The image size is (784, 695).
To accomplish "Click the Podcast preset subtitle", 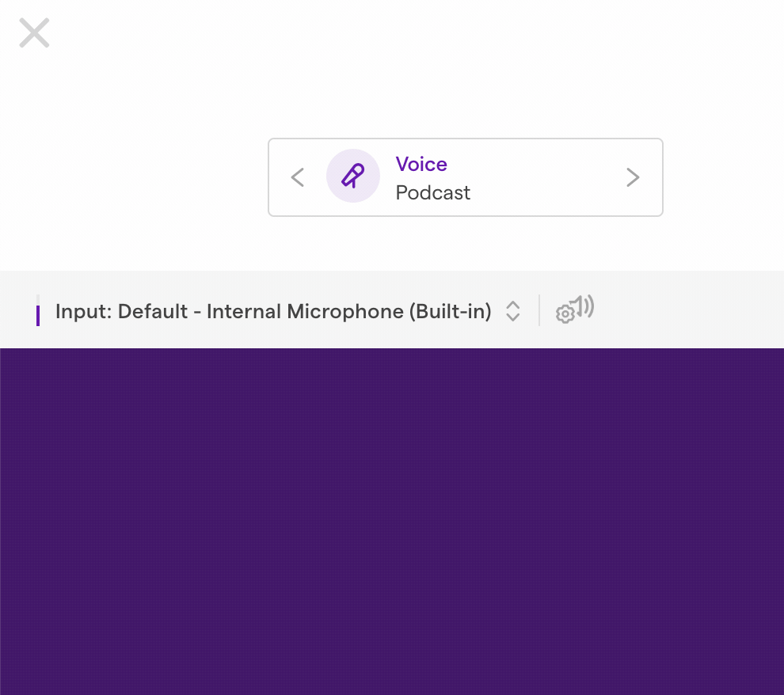I will click(x=432, y=193).
